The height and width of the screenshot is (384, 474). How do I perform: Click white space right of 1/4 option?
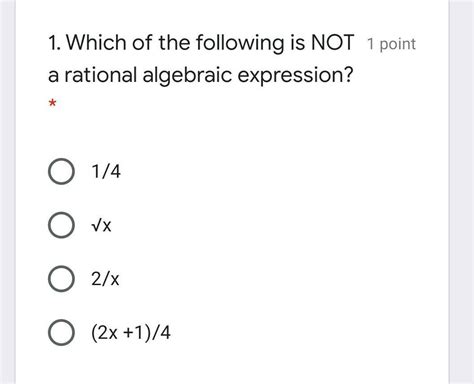pos(283,172)
